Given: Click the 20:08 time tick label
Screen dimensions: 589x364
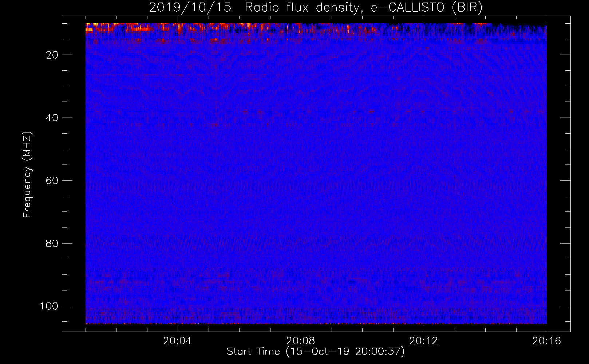Looking at the screenshot, I should pos(301,341).
